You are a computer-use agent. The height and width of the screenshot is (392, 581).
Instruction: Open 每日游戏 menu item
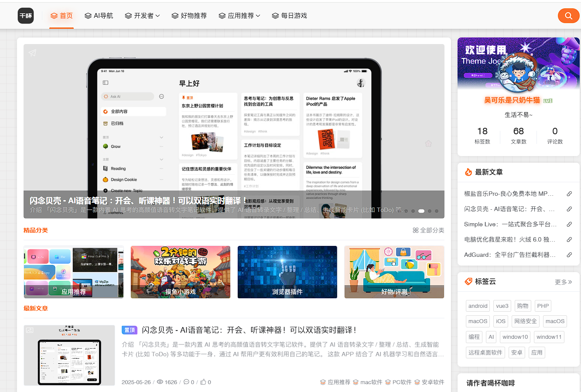coord(289,16)
